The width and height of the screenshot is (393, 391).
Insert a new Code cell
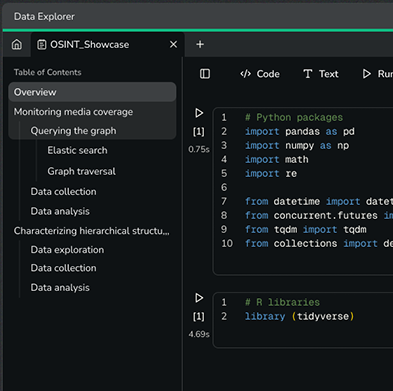pos(260,74)
